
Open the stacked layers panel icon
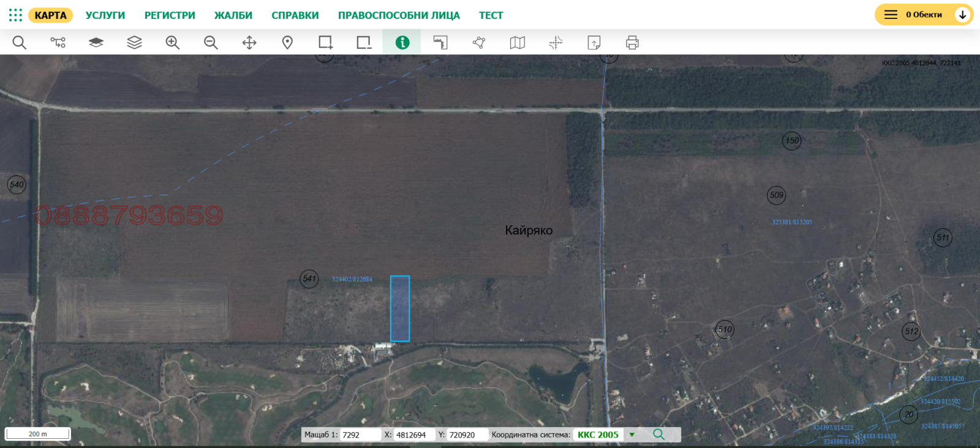(134, 42)
